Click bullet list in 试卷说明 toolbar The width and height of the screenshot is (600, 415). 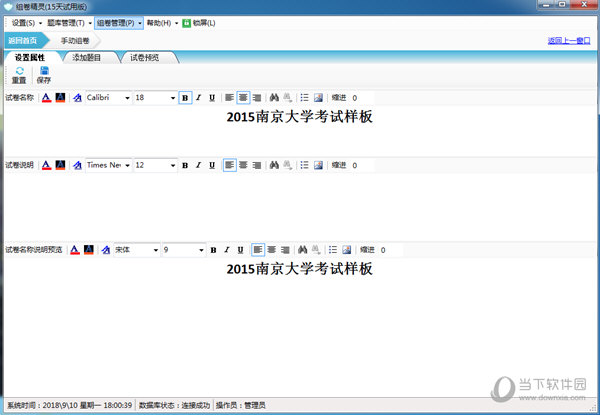tap(305, 165)
